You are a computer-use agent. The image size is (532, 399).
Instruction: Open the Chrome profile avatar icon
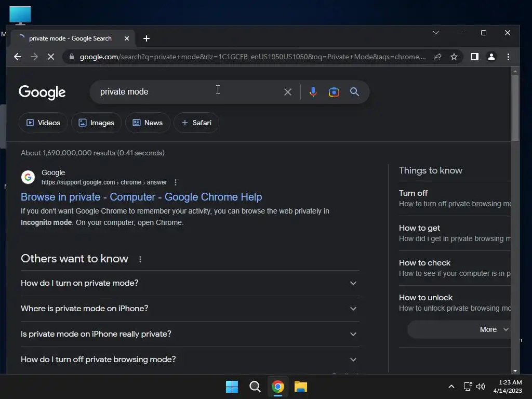click(x=491, y=57)
